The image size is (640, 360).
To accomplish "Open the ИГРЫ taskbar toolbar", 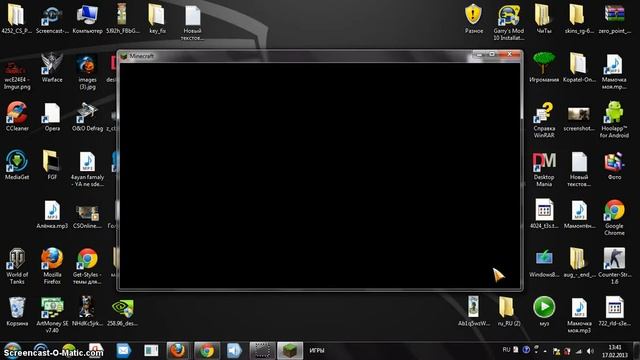I will point(317,350).
